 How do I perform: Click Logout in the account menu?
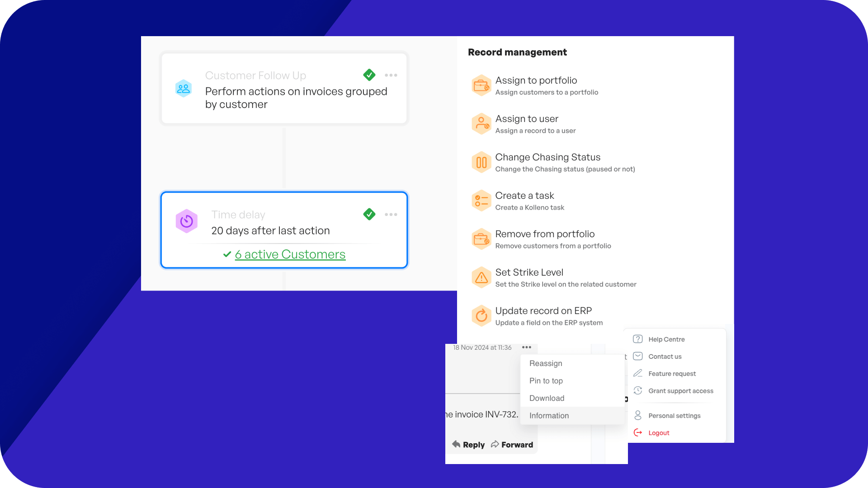click(659, 433)
